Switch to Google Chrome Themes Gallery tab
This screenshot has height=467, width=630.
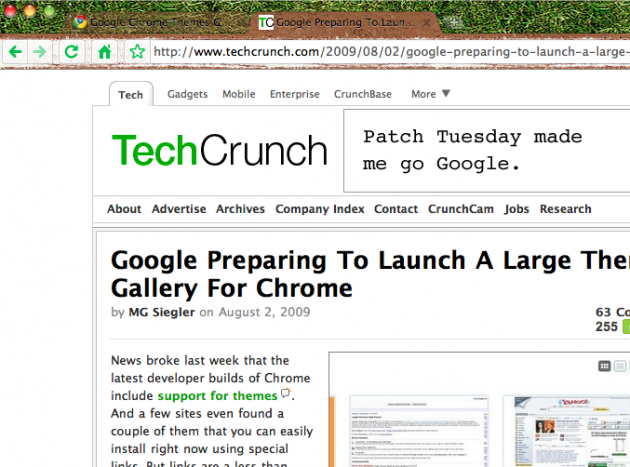[155, 23]
